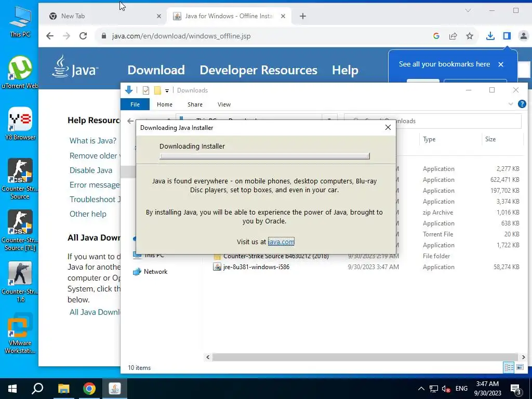Bookmark this page with the star icon
Image resolution: width=532 pixels, height=399 pixels.
coord(470,36)
